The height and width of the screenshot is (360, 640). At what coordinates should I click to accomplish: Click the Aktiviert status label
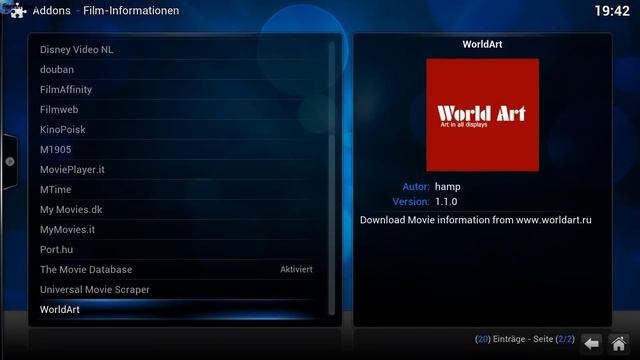click(296, 269)
